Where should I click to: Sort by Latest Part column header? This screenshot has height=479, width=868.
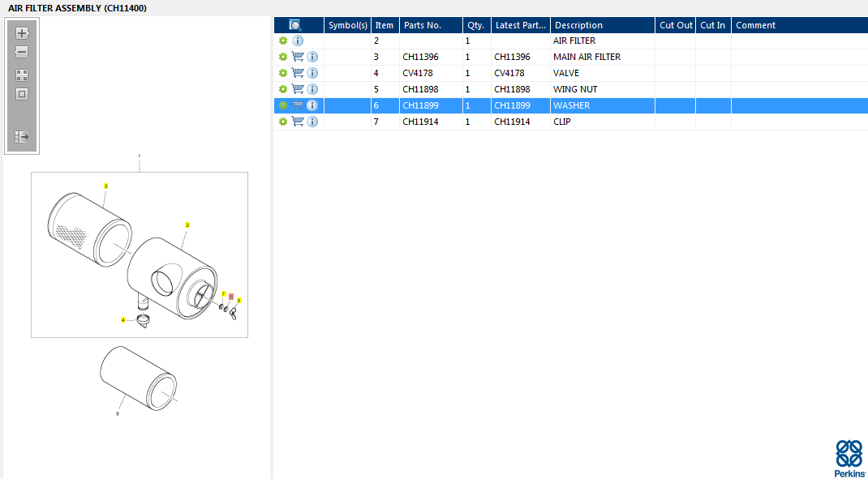521,25
